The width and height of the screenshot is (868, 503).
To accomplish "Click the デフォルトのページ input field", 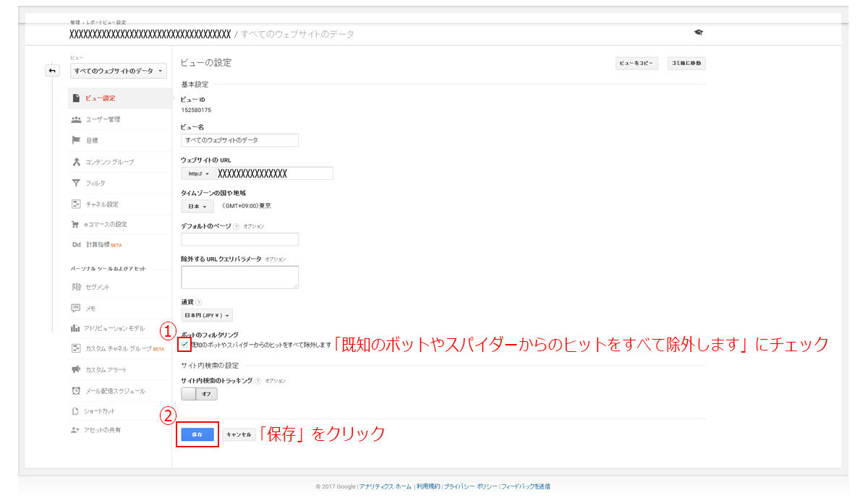I will coord(239,239).
